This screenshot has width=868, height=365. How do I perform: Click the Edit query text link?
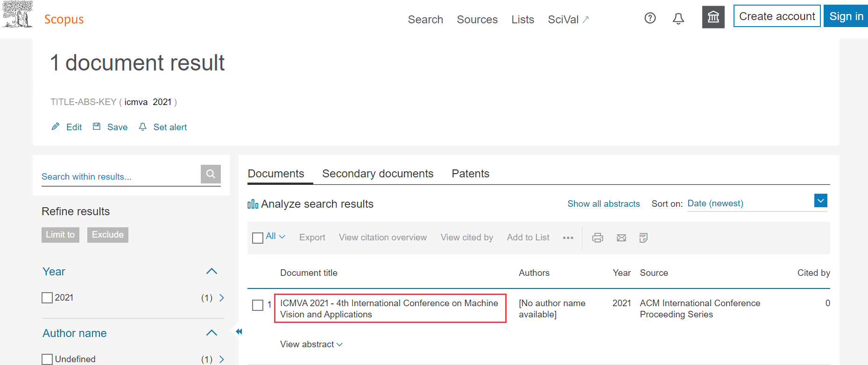74,127
